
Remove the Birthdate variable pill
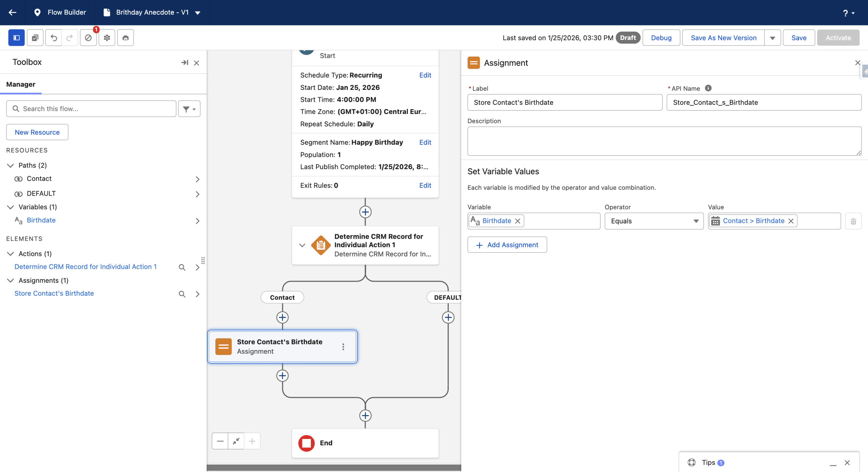[x=518, y=221]
